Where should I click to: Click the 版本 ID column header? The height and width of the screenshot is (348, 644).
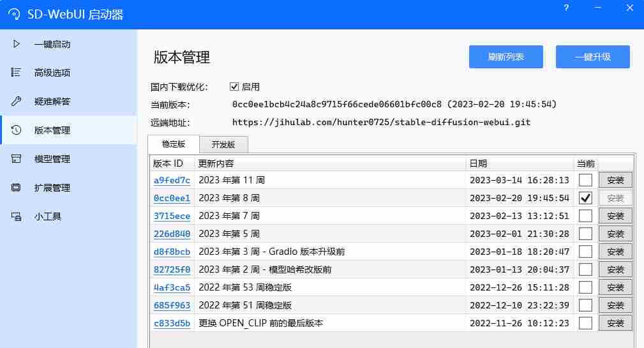pyautogui.click(x=172, y=163)
